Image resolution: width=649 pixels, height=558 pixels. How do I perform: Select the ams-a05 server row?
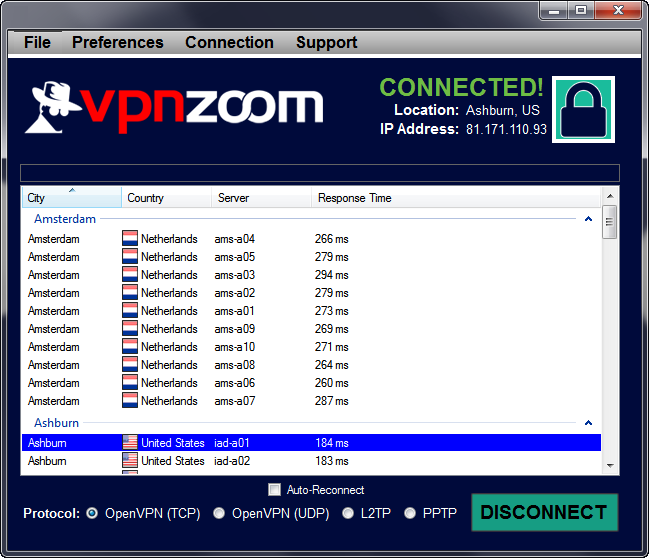pyautogui.click(x=311, y=257)
